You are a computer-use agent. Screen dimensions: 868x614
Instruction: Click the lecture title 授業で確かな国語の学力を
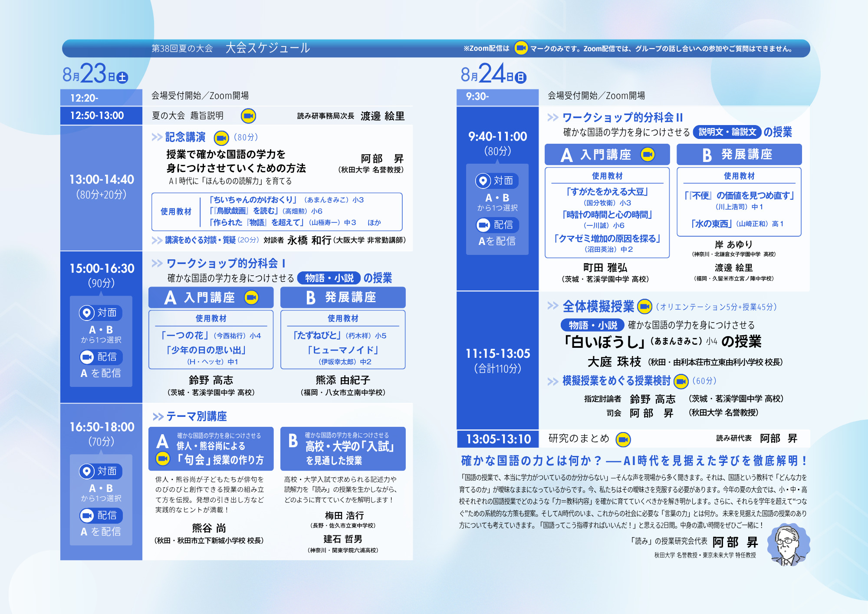[226, 155]
